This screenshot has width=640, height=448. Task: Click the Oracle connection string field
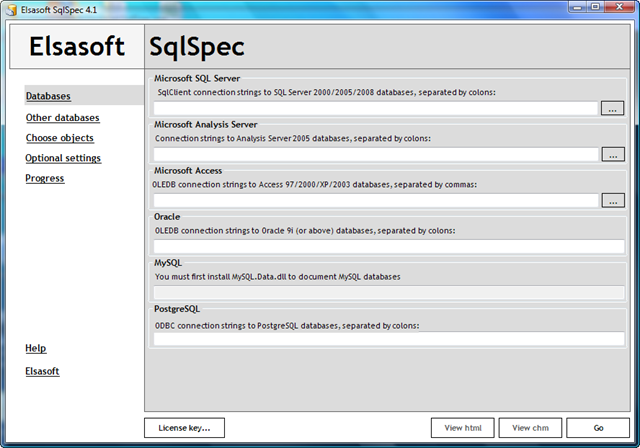pos(389,247)
